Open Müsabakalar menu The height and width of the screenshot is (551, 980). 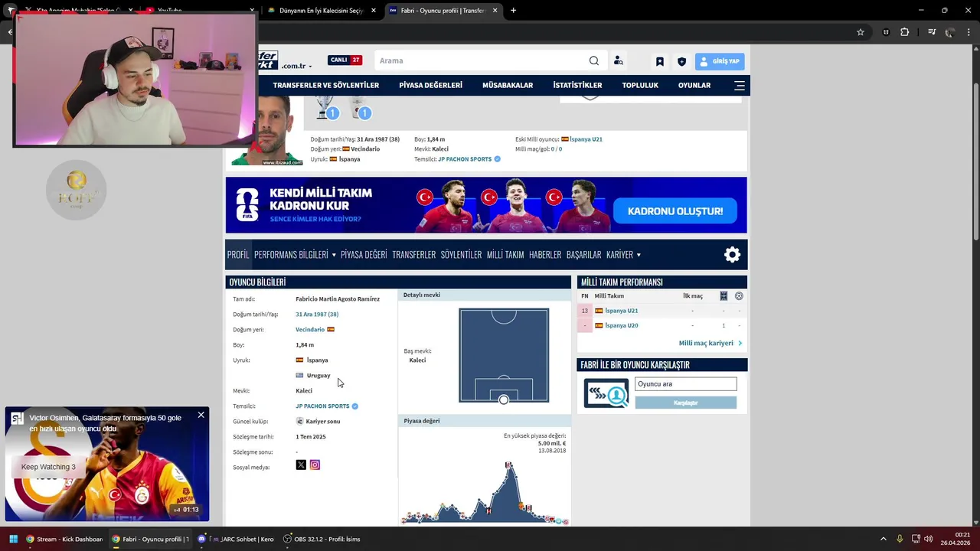point(508,85)
